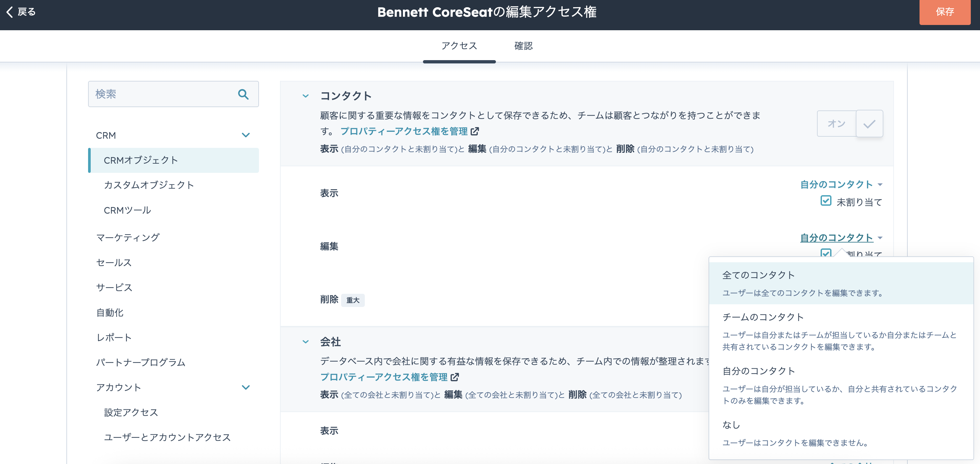Open セールス sidebar section
The height and width of the screenshot is (464, 980).
[114, 263]
